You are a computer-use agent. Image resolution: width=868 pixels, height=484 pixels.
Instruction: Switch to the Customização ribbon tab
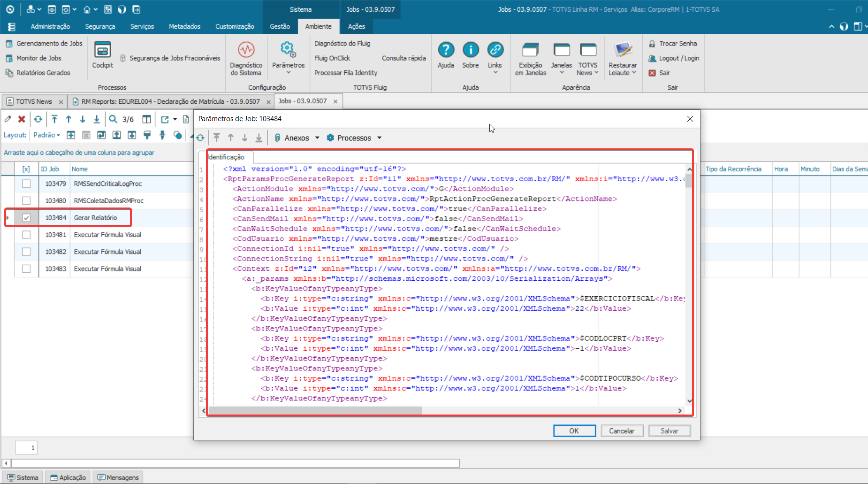pyautogui.click(x=235, y=27)
